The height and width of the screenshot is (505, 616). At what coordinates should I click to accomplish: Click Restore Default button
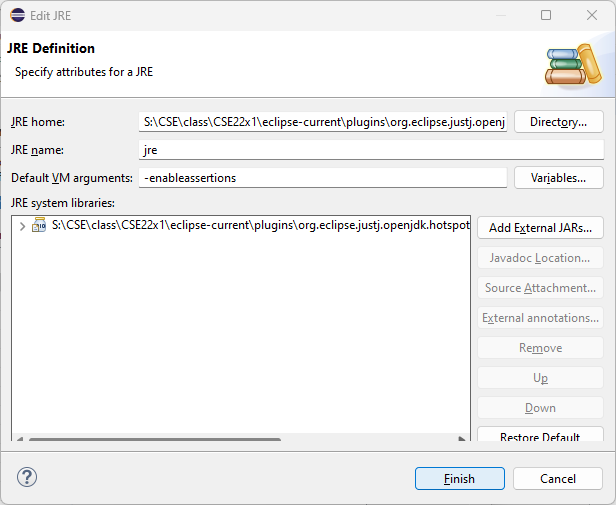(540, 436)
